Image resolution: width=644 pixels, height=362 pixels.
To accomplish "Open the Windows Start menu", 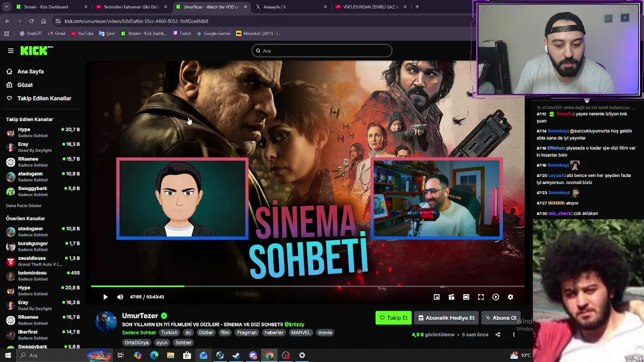I will tap(8, 355).
